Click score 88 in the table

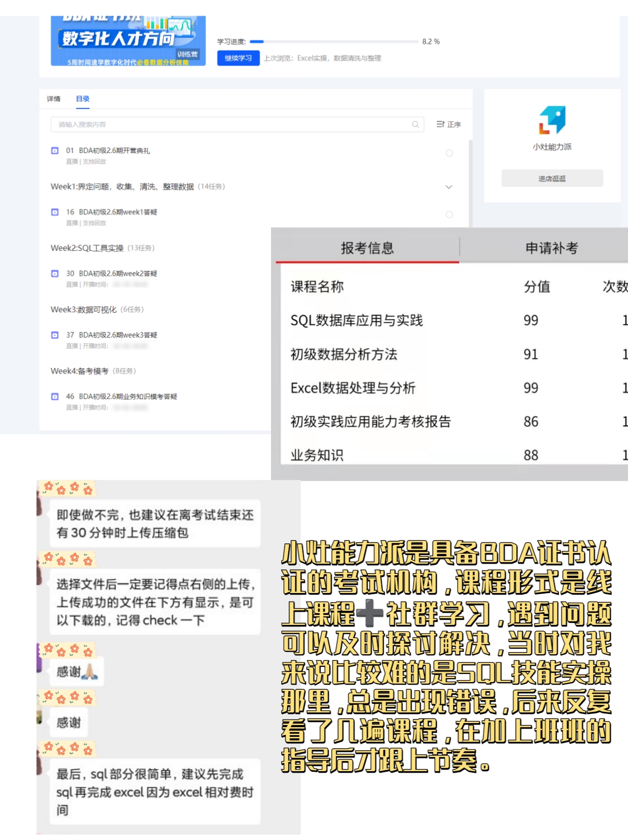pos(531,455)
